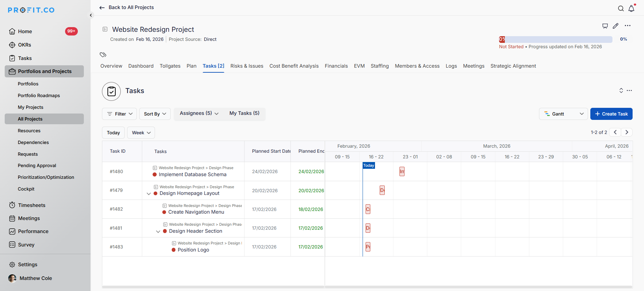Switch to the Risks & Issues tab

[247, 66]
